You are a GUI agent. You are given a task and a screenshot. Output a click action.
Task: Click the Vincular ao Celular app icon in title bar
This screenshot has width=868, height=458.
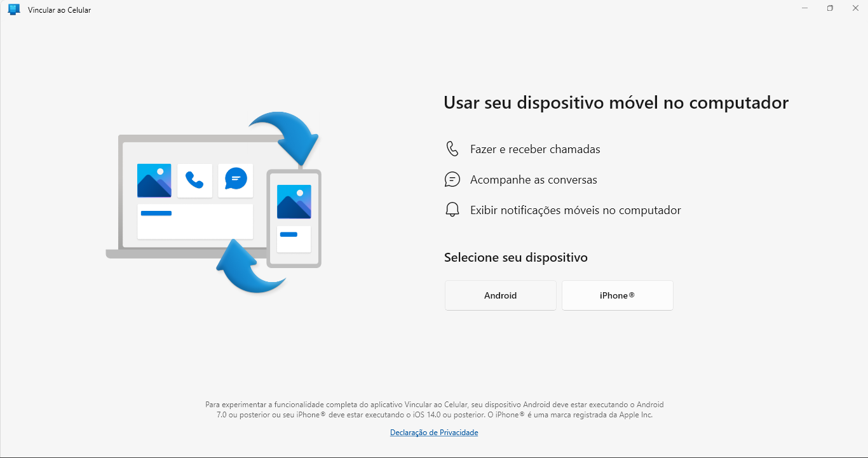click(x=14, y=10)
